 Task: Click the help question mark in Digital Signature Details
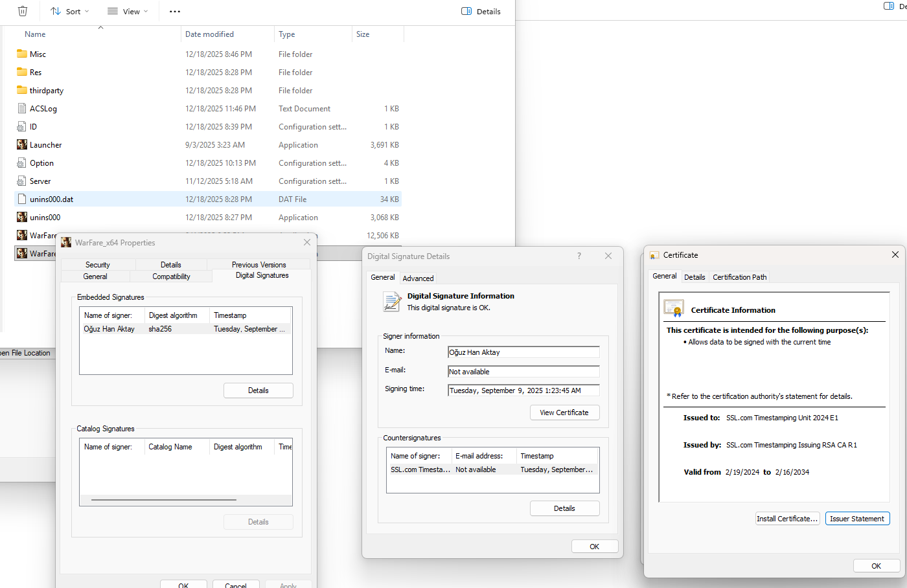click(579, 256)
